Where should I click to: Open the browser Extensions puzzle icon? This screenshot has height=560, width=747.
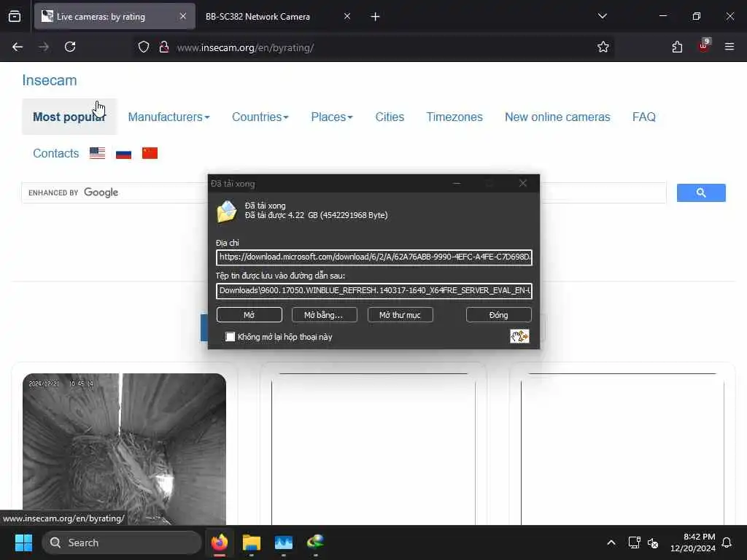(x=677, y=47)
